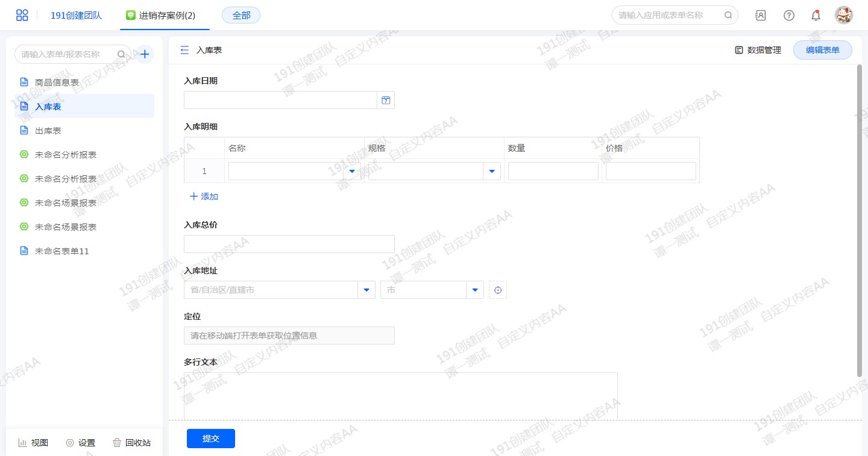This screenshot has width=868, height=456.
Task: Click the user avatar picture
Action: (x=843, y=16)
